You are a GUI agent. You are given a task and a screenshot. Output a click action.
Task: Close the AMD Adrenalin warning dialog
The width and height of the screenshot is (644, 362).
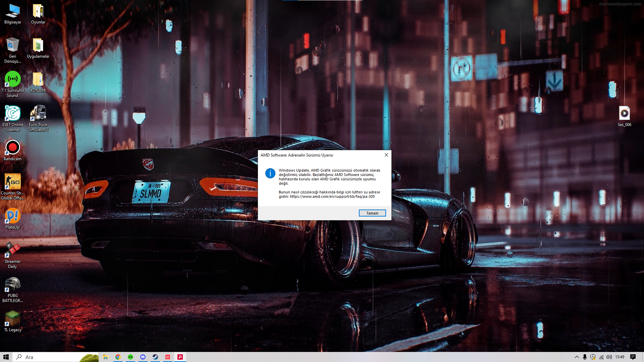(386, 155)
